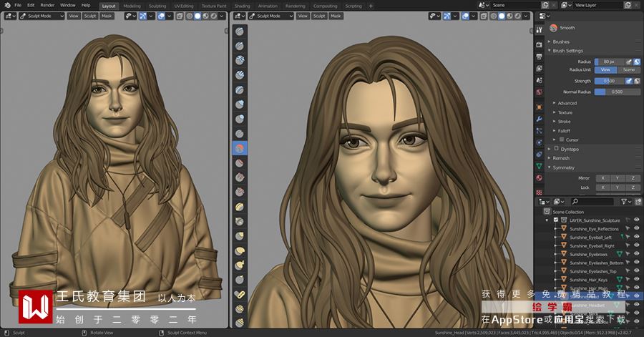The width and height of the screenshot is (644, 337).
Task: Select the active Smooth brush in toolbar
Action: (240, 148)
